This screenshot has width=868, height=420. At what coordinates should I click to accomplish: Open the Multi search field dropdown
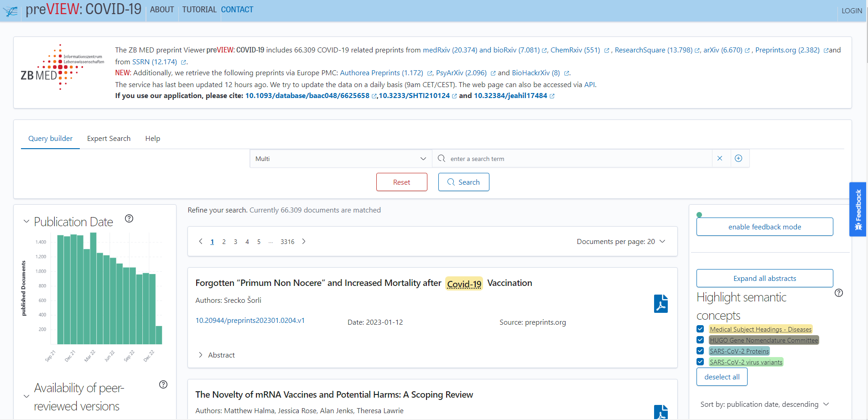tap(340, 159)
